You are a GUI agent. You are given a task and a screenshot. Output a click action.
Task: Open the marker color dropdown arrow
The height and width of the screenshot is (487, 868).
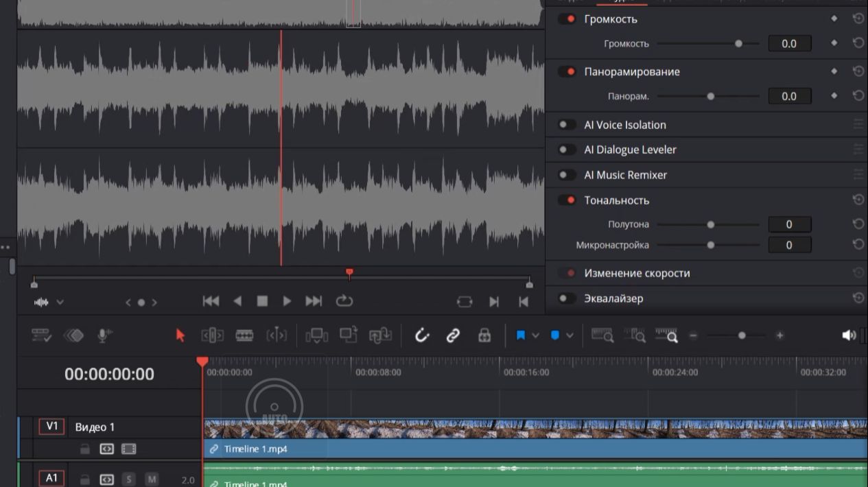coord(570,335)
